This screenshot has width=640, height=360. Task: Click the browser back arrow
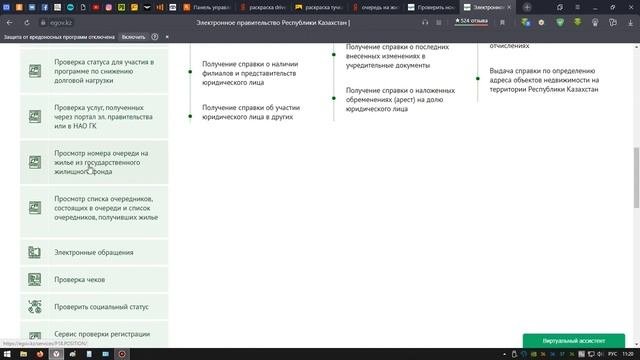coord(9,23)
